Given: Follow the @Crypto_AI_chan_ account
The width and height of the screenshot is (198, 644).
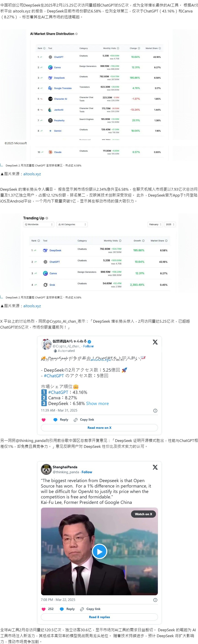Looking at the screenshot, I should coord(88,346).
